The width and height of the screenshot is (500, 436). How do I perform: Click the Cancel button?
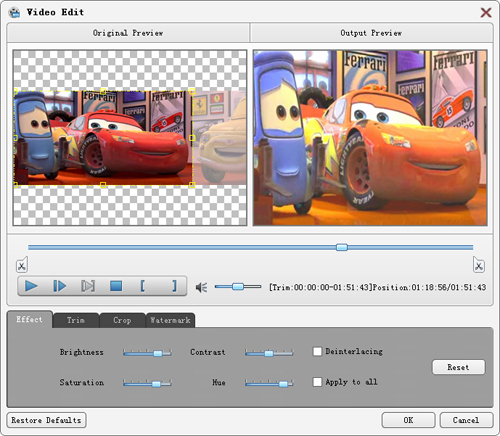466,420
